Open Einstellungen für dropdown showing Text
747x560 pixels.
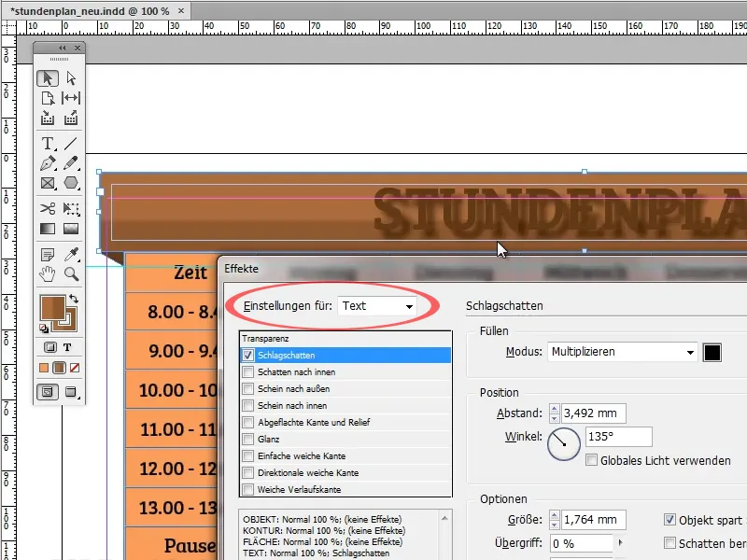point(377,306)
